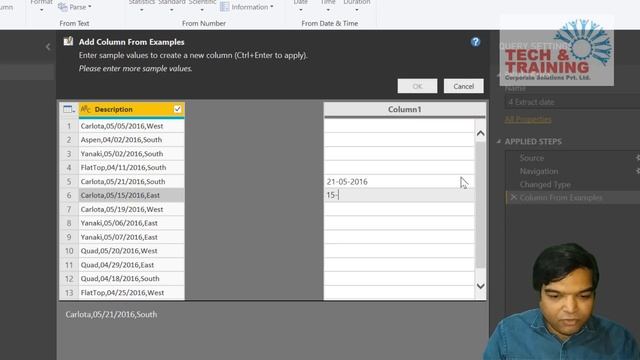This screenshot has height=360, width=640.
Task: Click the All Properties link
Action: click(x=528, y=119)
